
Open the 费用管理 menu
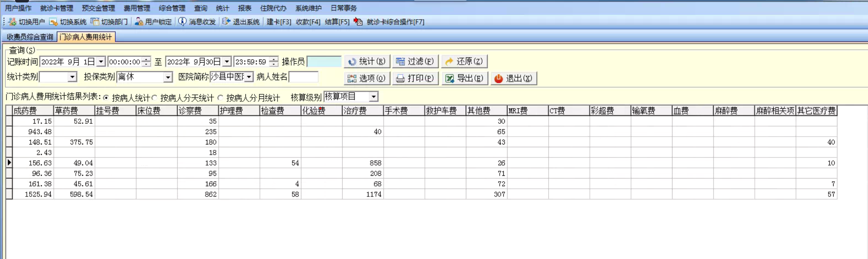(137, 8)
